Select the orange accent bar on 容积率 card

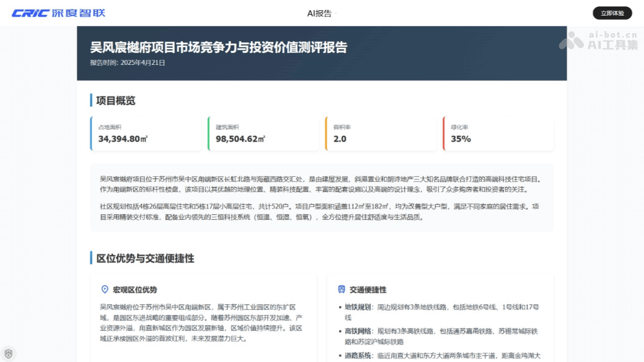point(326,133)
